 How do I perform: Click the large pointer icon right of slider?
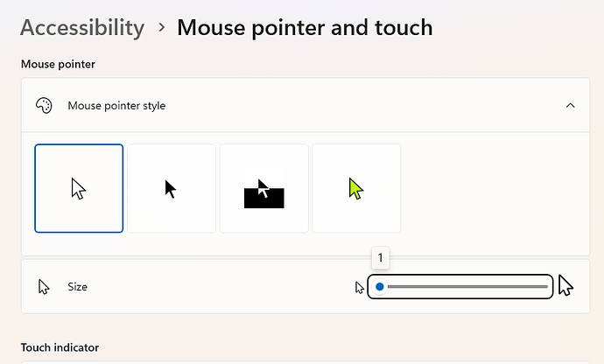click(565, 285)
